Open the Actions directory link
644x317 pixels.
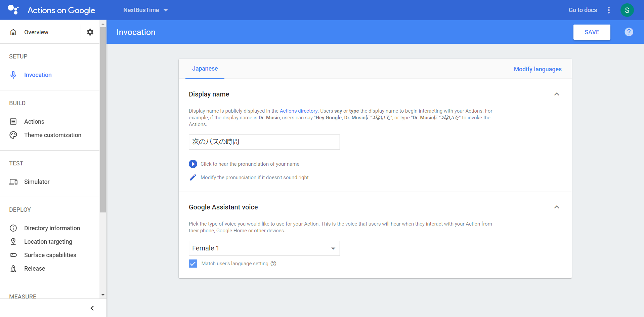299,111
